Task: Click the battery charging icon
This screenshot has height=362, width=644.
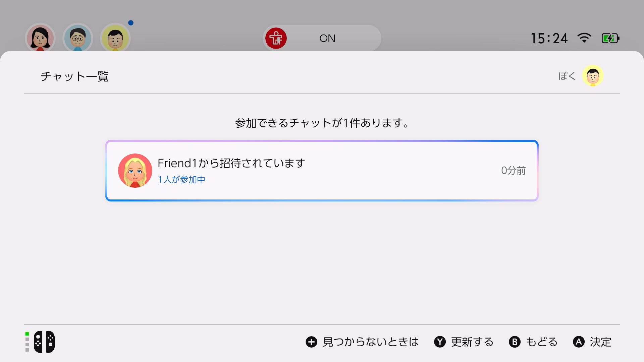Action: (x=610, y=38)
